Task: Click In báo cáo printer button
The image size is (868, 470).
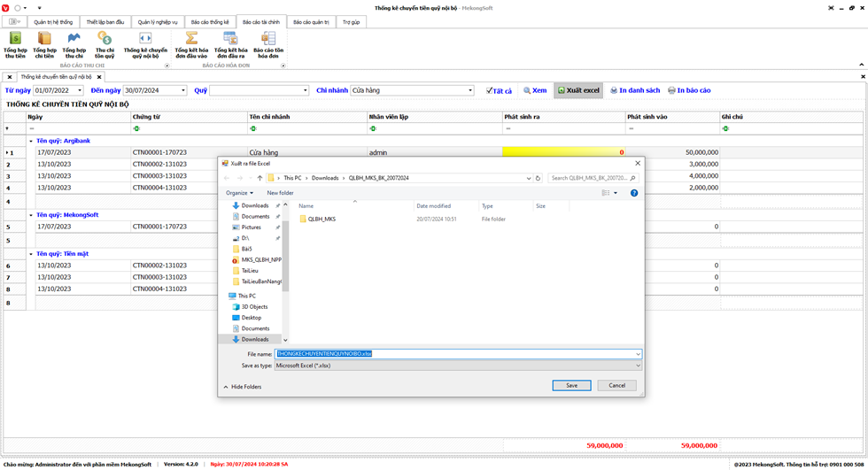Action: click(689, 90)
